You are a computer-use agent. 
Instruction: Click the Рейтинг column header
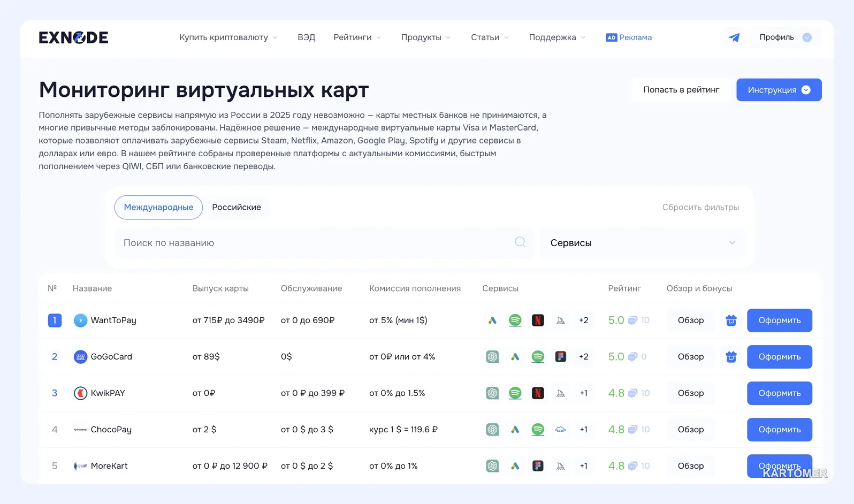coord(624,288)
